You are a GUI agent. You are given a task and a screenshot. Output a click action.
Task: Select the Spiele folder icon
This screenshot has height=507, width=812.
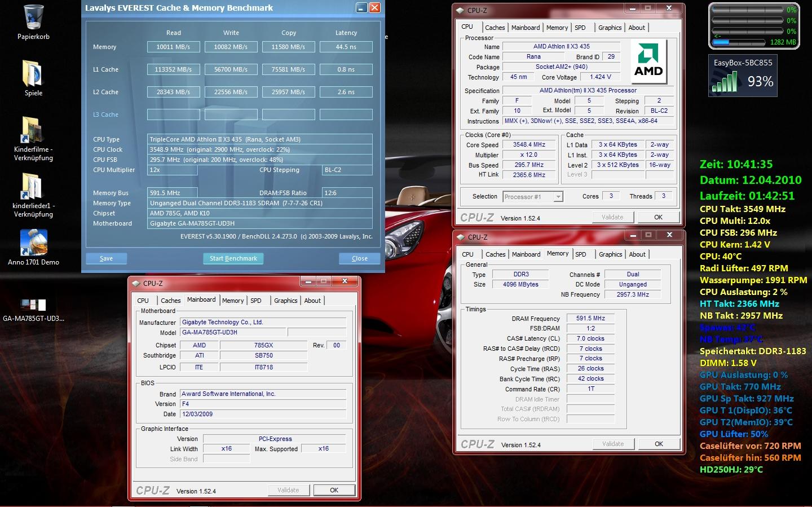pyautogui.click(x=33, y=73)
